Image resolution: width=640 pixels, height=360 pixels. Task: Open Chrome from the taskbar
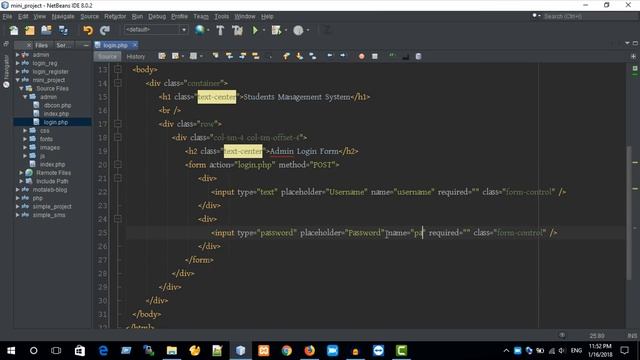(x=287, y=351)
